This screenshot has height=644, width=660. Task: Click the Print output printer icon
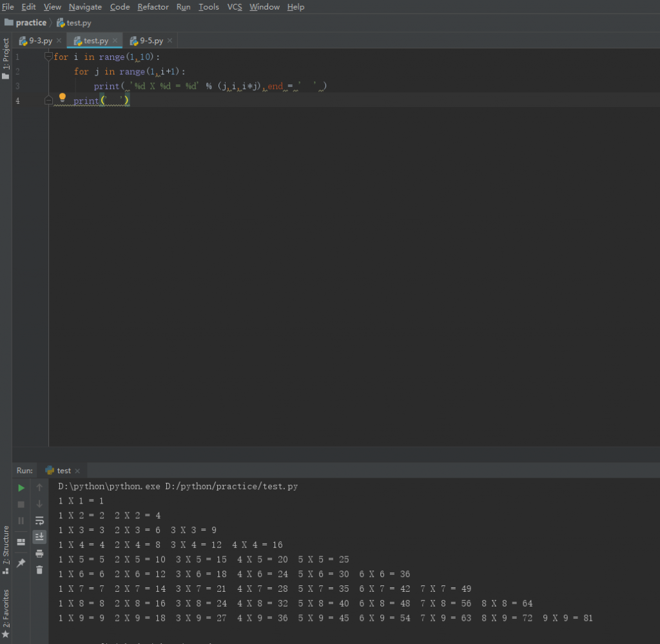pos(39,554)
